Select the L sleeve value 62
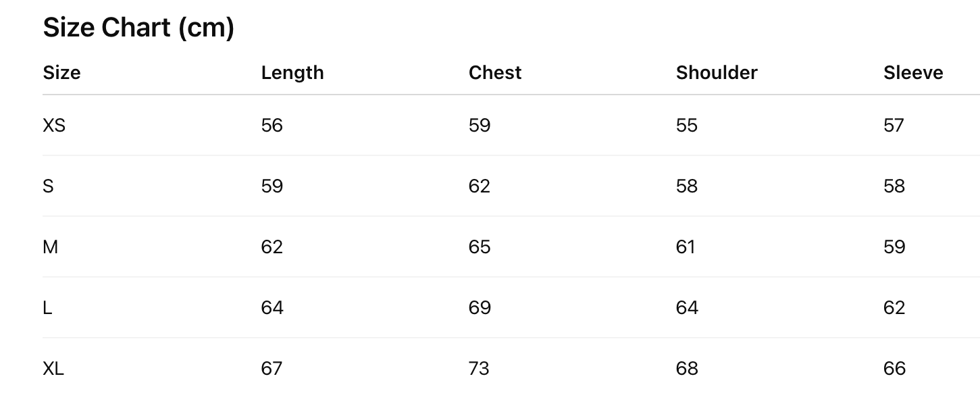 (x=894, y=308)
